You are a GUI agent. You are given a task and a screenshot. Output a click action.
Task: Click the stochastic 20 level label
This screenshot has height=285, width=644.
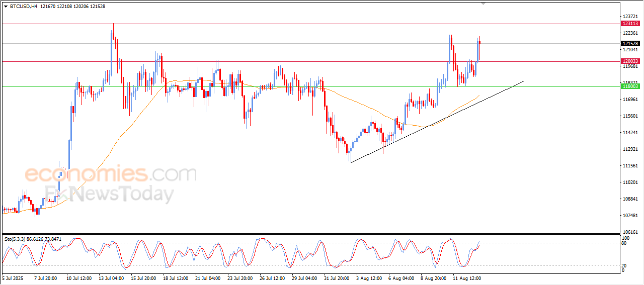[625, 265]
